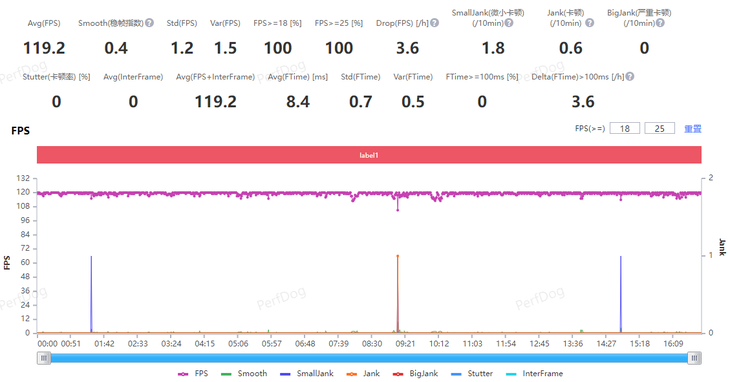Click help icon next to Jank metric

coord(589,23)
